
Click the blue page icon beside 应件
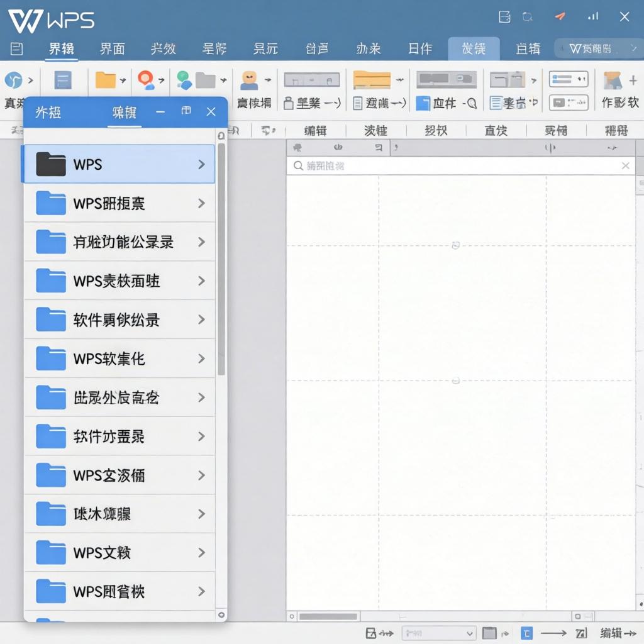click(x=423, y=103)
